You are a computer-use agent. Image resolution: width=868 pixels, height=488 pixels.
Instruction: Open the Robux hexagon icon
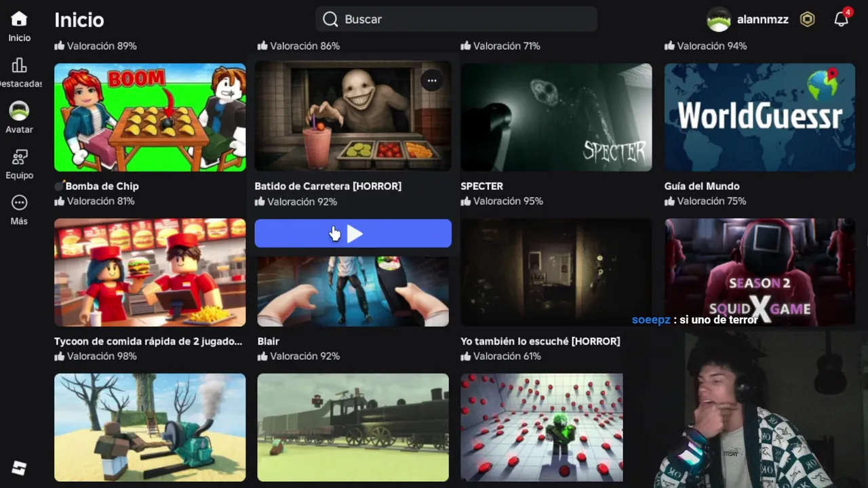(807, 20)
